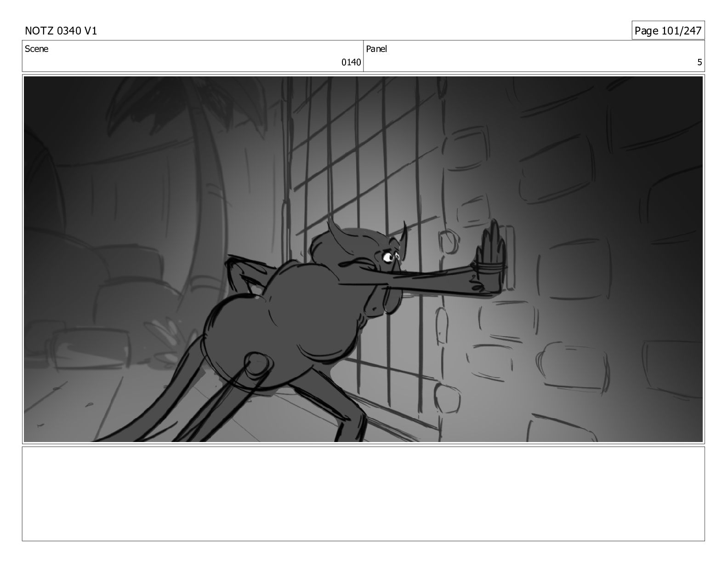The height and width of the screenshot is (563, 728).
Task: Click the Scene label
Action: coord(36,49)
